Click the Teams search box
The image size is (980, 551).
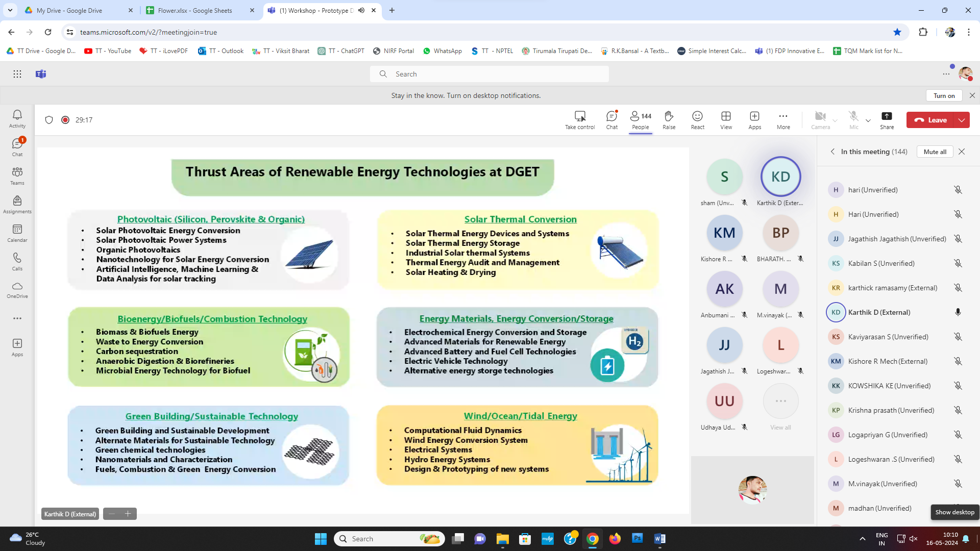point(489,74)
